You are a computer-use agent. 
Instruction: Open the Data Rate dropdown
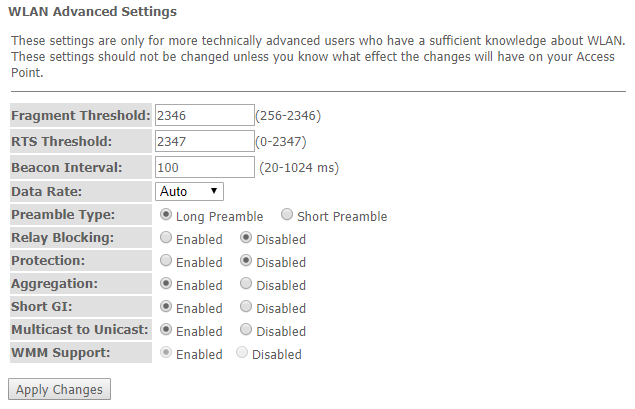tap(189, 191)
